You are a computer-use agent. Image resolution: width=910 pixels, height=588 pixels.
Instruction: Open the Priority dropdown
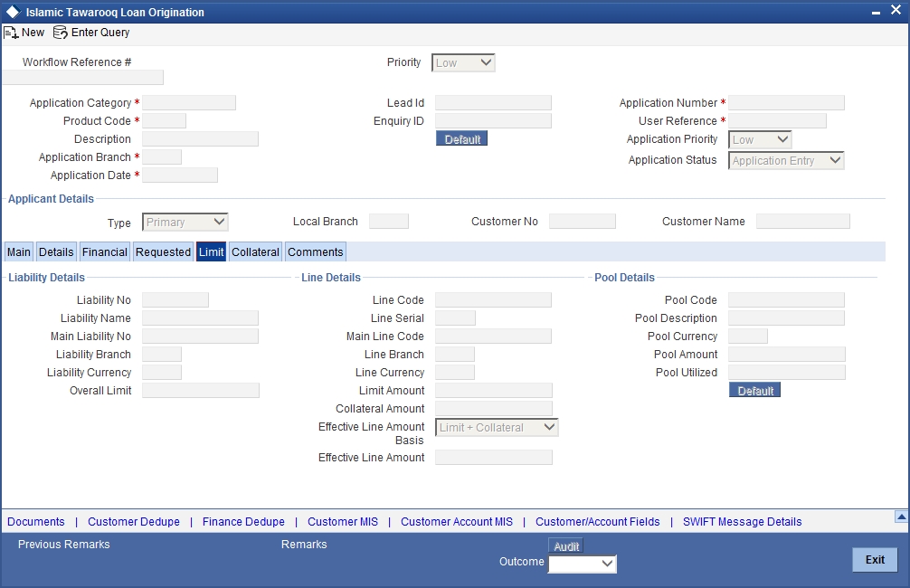pyautogui.click(x=463, y=62)
